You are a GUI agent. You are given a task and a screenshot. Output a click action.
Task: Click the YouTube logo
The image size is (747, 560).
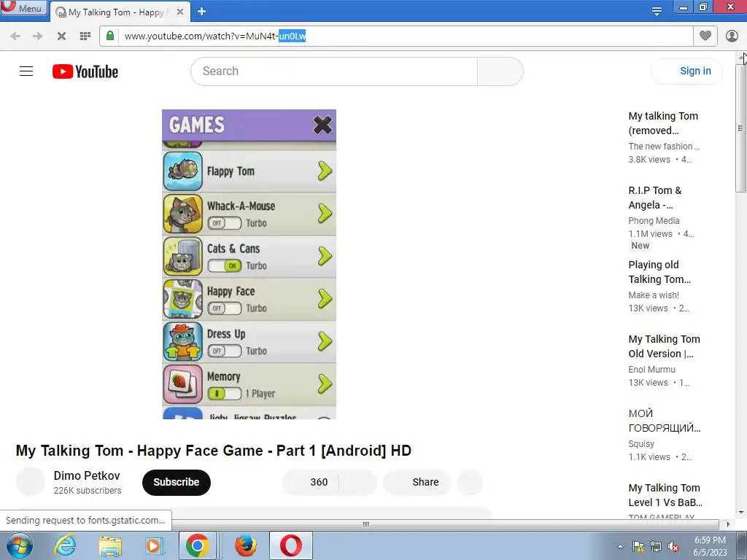point(85,71)
